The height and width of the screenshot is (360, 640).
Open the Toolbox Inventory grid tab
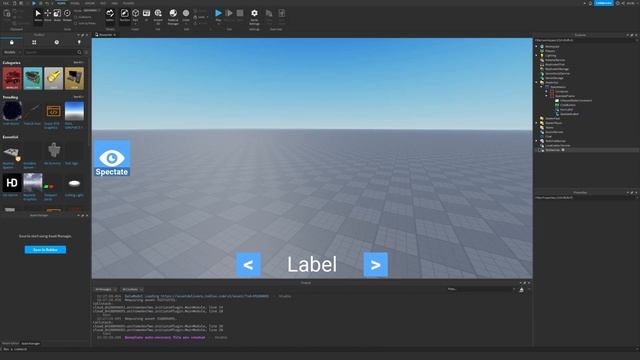[x=34, y=42]
